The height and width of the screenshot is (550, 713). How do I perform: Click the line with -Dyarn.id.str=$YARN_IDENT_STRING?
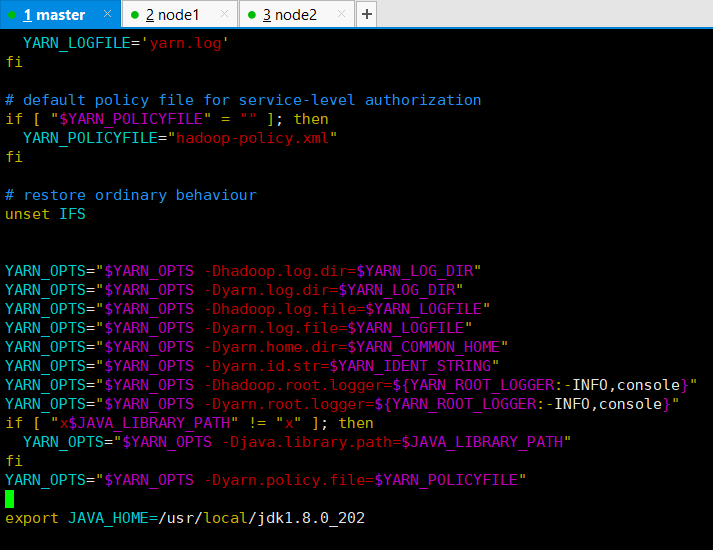pos(252,366)
